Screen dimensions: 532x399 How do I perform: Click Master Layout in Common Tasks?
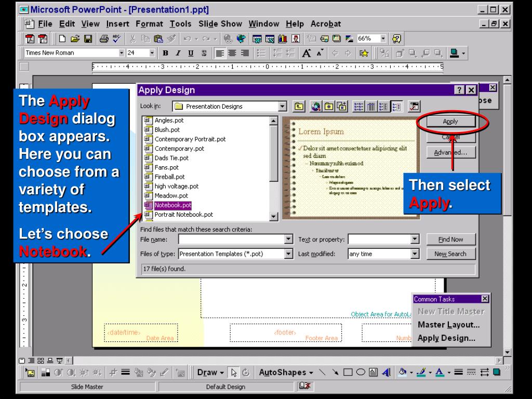pyautogui.click(x=448, y=325)
